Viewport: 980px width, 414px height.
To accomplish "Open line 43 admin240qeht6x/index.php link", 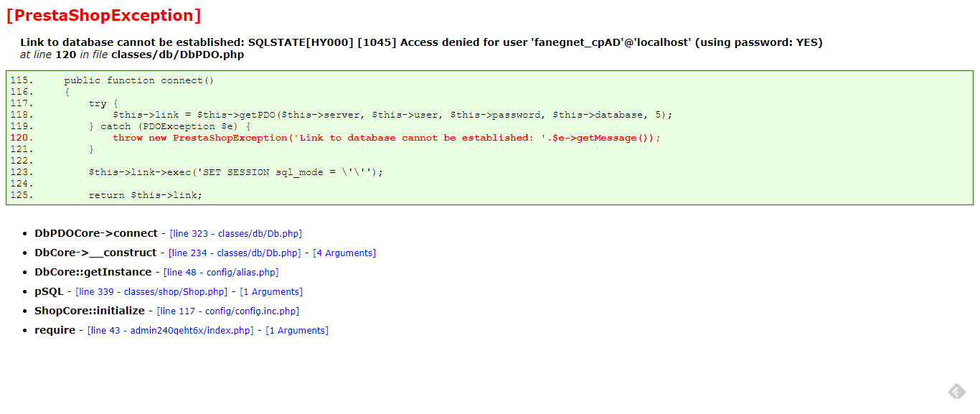I will click(x=171, y=331).
